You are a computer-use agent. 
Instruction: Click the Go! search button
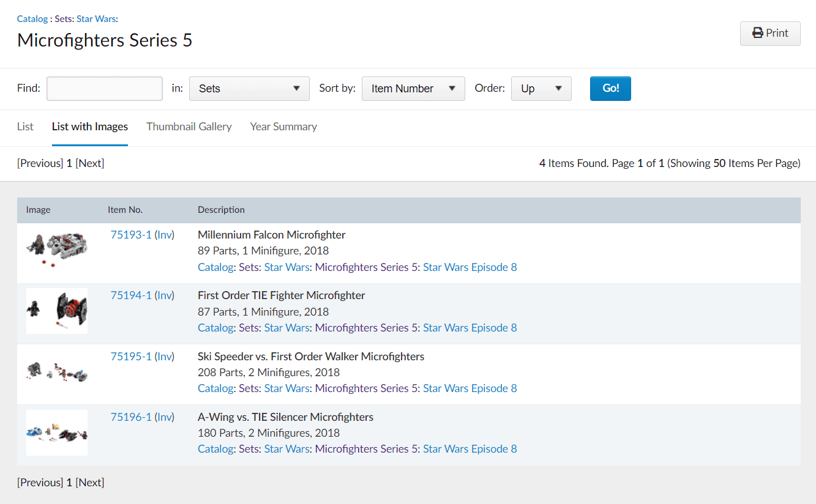[610, 88]
